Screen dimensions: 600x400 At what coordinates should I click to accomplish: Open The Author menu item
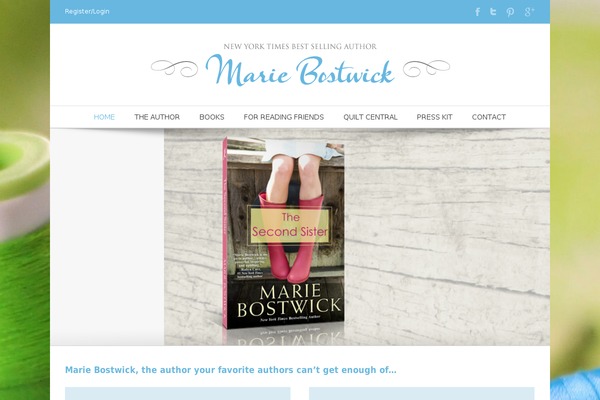tap(157, 117)
